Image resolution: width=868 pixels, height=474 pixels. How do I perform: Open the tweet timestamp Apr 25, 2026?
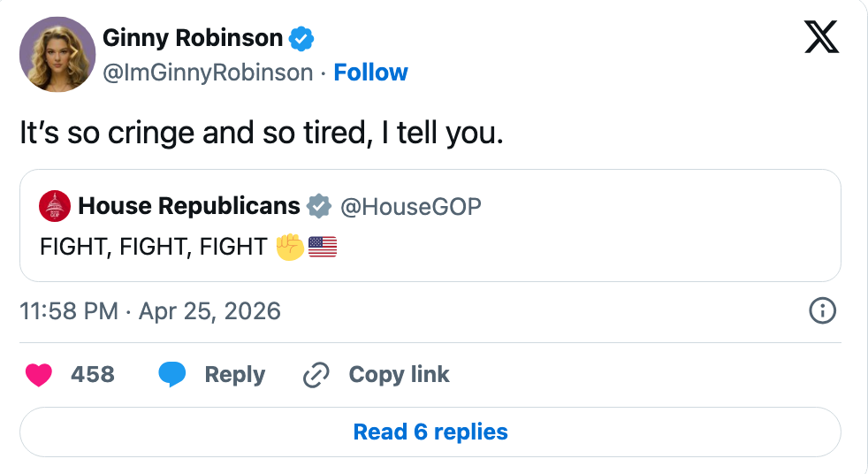coord(150,310)
